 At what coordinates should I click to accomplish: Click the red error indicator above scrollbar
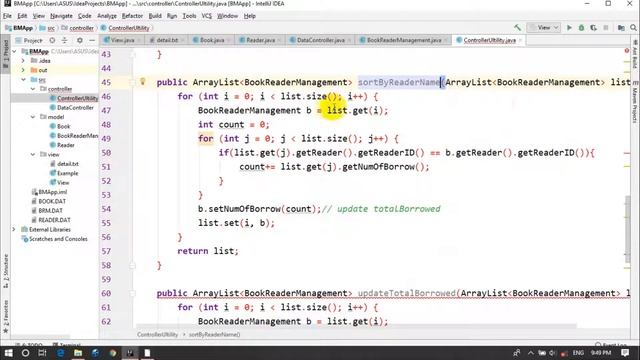(627, 51)
